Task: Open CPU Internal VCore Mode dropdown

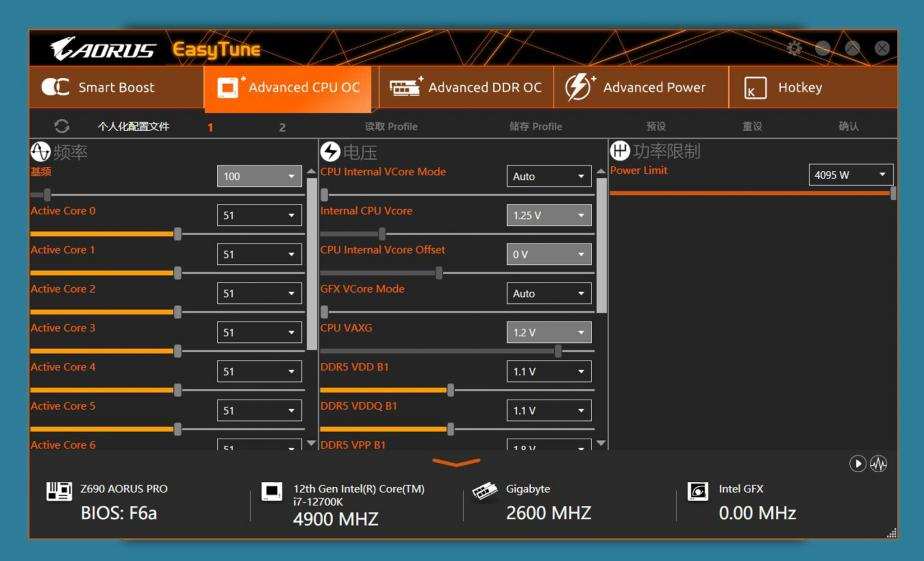Action: [549, 176]
